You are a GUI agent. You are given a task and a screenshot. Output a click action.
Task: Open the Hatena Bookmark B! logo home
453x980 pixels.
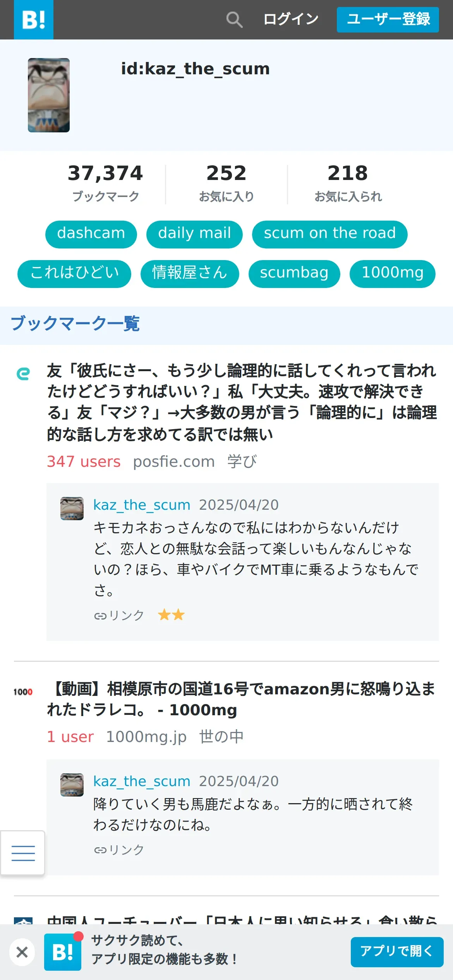pyautogui.click(x=34, y=20)
